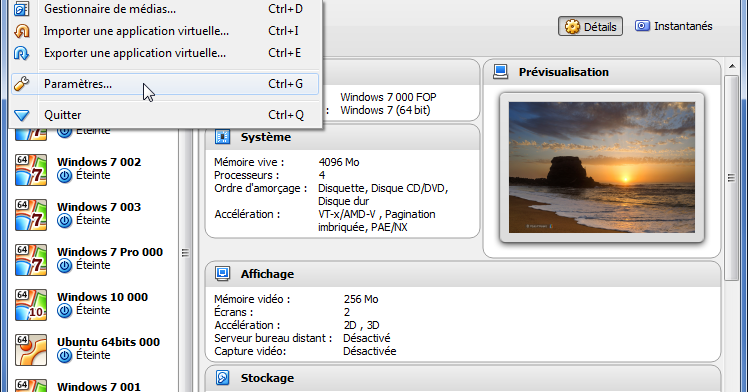
Task: Choose Importer une application virtuelle
Action: tap(165, 31)
